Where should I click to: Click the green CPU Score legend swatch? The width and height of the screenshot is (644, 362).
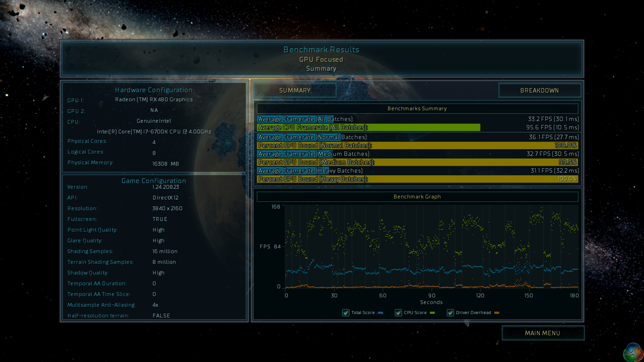(x=432, y=313)
